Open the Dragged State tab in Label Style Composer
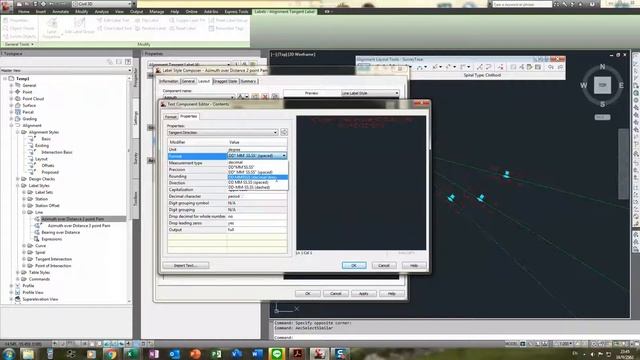 [x=225, y=81]
